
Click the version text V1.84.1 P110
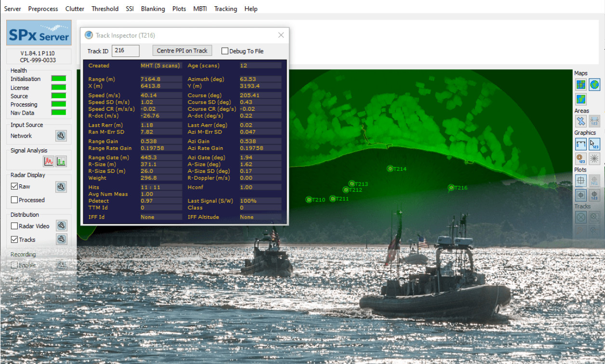[38, 53]
